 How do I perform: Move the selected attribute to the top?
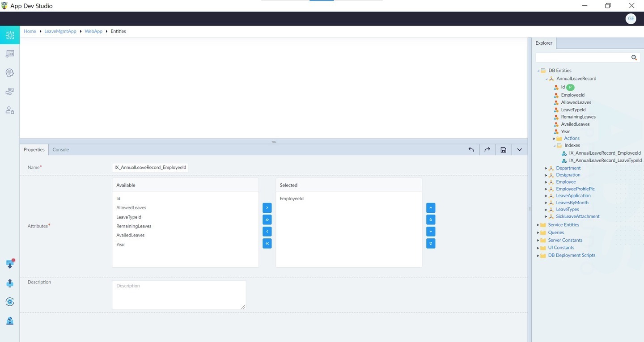[431, 220]
